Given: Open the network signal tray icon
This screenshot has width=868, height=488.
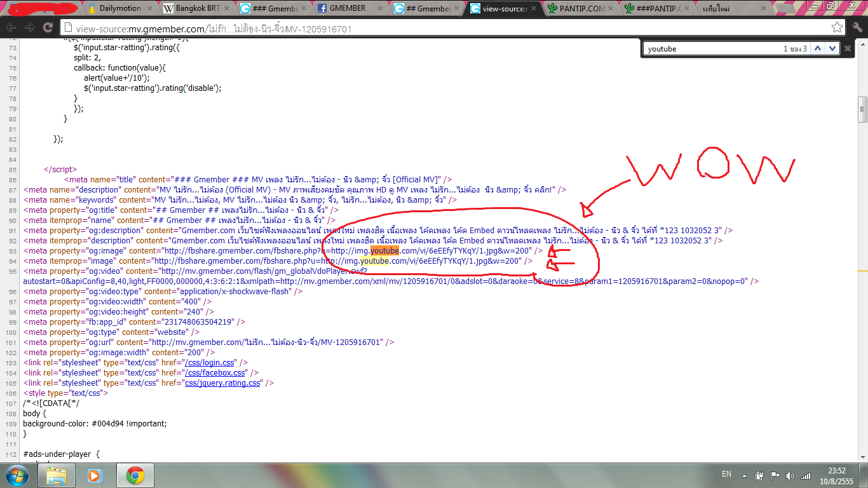Looking at the screenshot, I should point(805,475).
